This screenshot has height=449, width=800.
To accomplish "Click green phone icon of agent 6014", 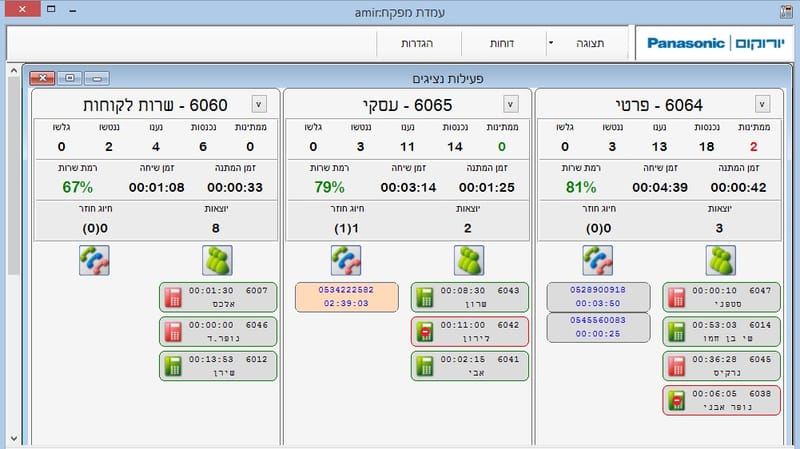I will [x=677, y=332].
